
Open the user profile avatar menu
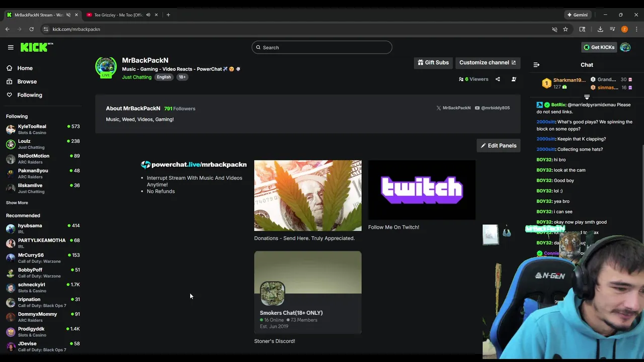[625, 47]
